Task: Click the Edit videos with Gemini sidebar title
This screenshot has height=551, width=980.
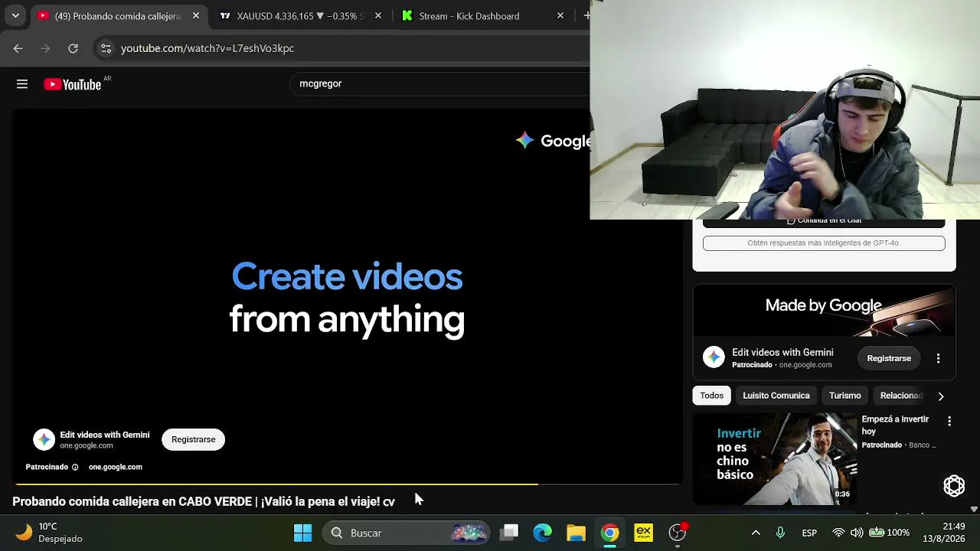Action: pos(782,353)
